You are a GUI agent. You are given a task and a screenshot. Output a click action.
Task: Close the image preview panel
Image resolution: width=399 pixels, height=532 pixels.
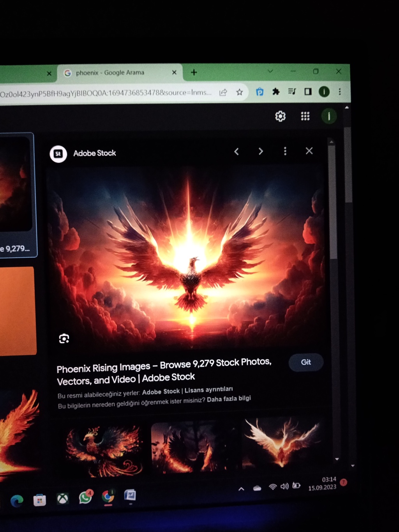tap(309, 151)
